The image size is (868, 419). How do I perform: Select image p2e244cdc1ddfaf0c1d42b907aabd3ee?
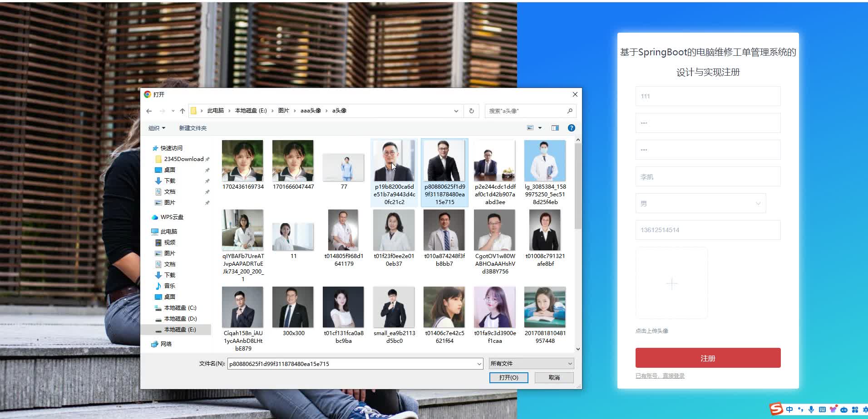pos(494,172)
